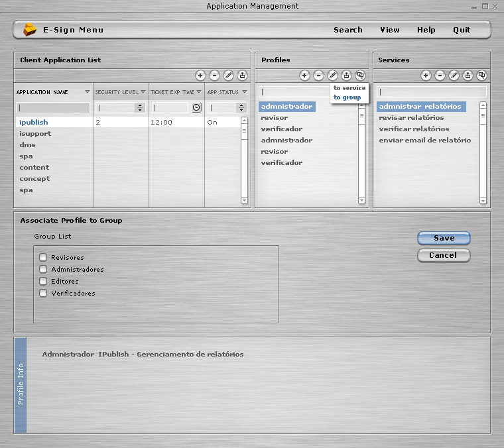Click the remove (−) icon in Profiles panel

click(x=318, y=76)
